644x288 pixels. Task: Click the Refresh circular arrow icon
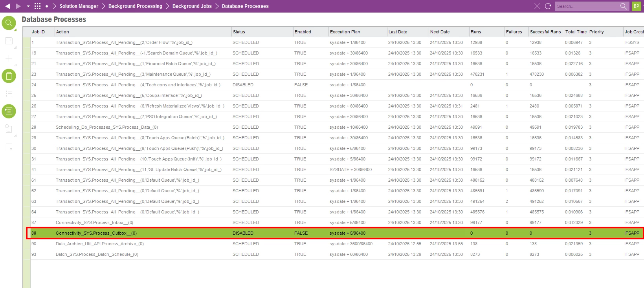548,6
